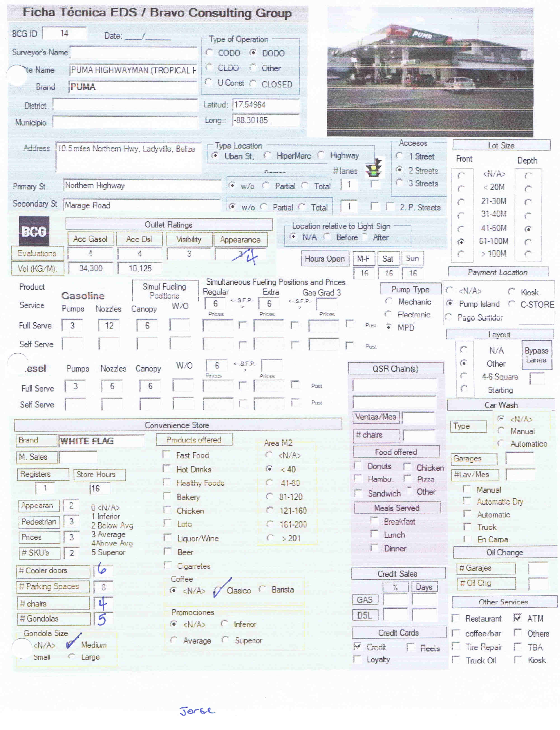Click the Bypass Lanes button
Screen dimensions: 560x730
tap(537, 355)
